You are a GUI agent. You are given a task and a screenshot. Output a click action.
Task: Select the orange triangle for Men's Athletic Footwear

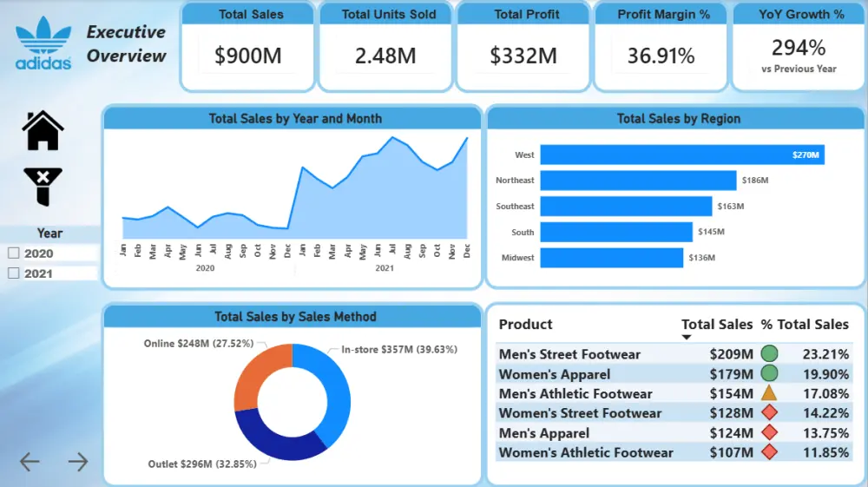(x=769, y=393)
